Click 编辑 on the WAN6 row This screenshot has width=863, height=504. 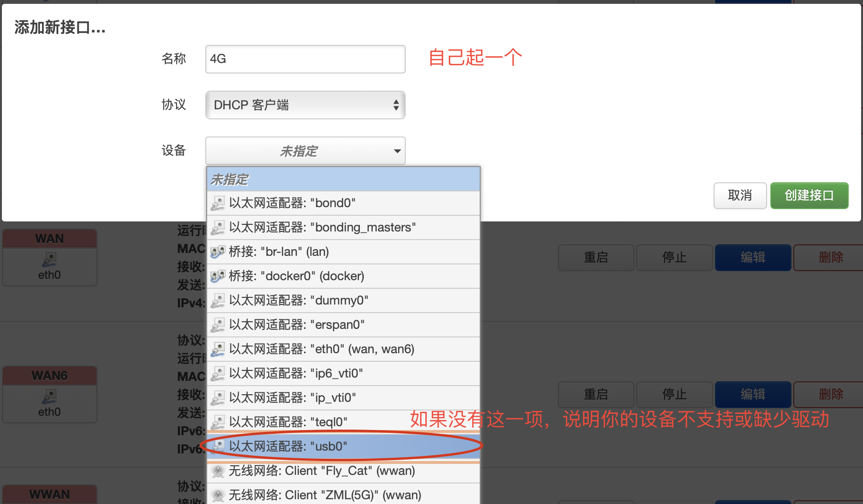[x=752, y=395]
